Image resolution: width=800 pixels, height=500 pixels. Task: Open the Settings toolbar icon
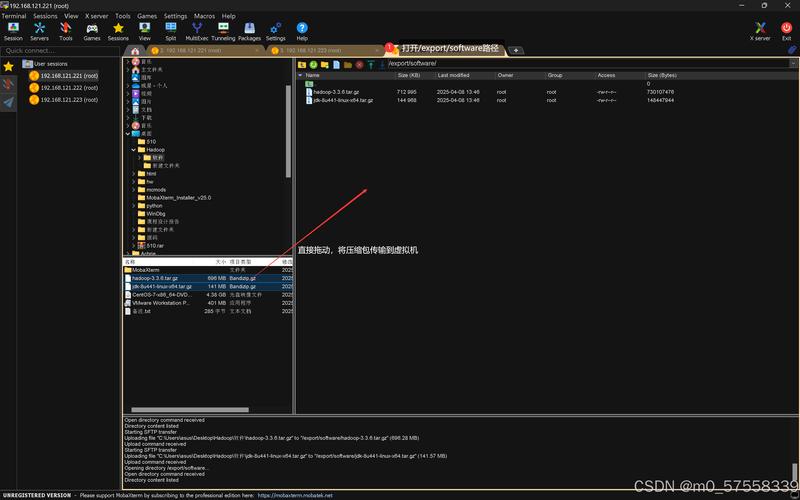pos(276,31)
